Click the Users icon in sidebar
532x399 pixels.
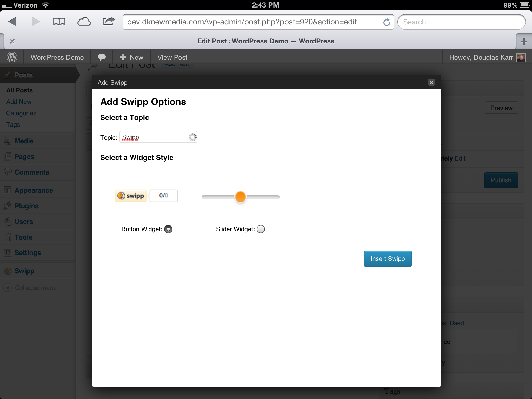pyautogui.click(x=8, y=221)
